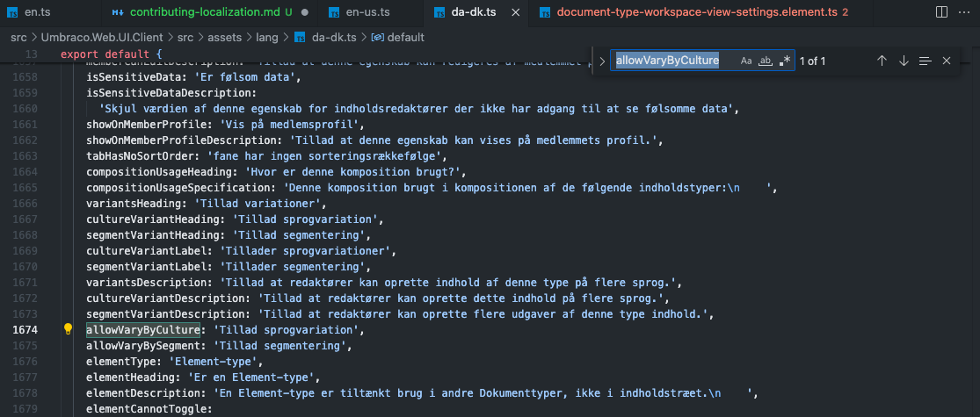Close the find widget
The image size is (980, 417).
tap(947, 61)
